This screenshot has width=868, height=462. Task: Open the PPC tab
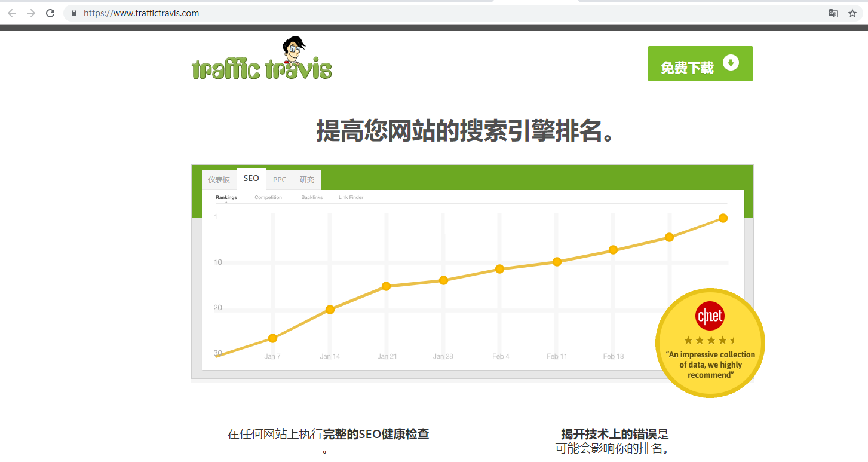pos(280,180)
